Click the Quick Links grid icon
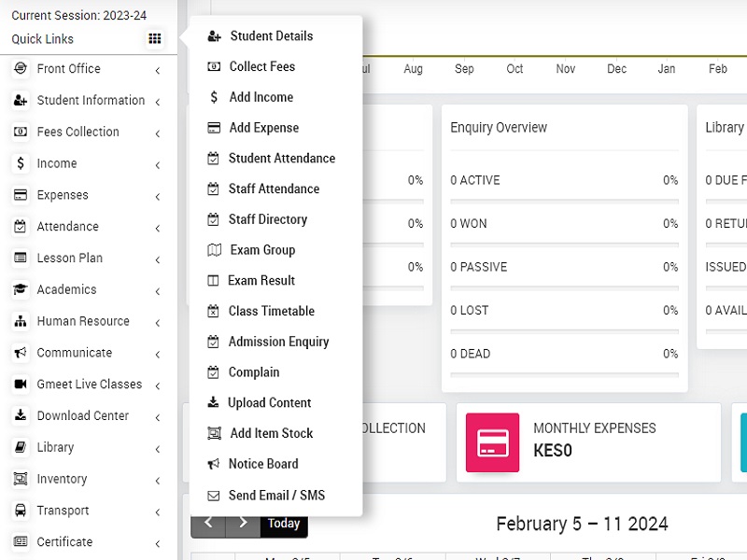This screenshot has height=560, width=747. [x=155, y=39]
